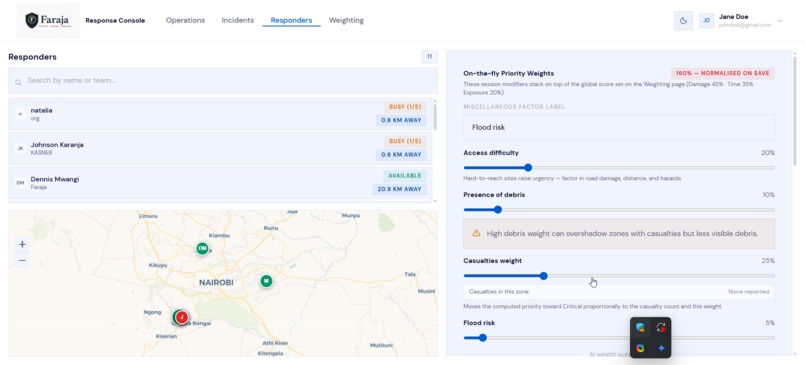Open the Operations tab
806x365 pixels.
185,21
